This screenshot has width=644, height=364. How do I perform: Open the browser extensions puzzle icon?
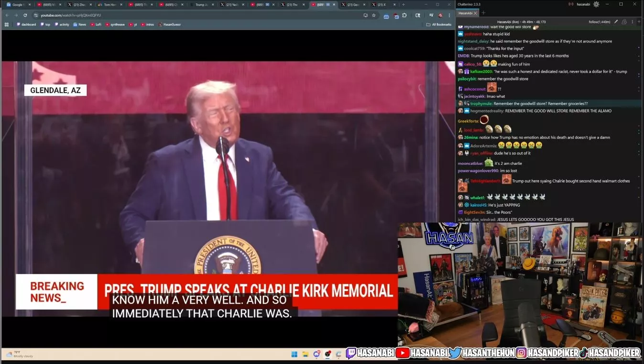pyautogui.click(x=404, y=15)
